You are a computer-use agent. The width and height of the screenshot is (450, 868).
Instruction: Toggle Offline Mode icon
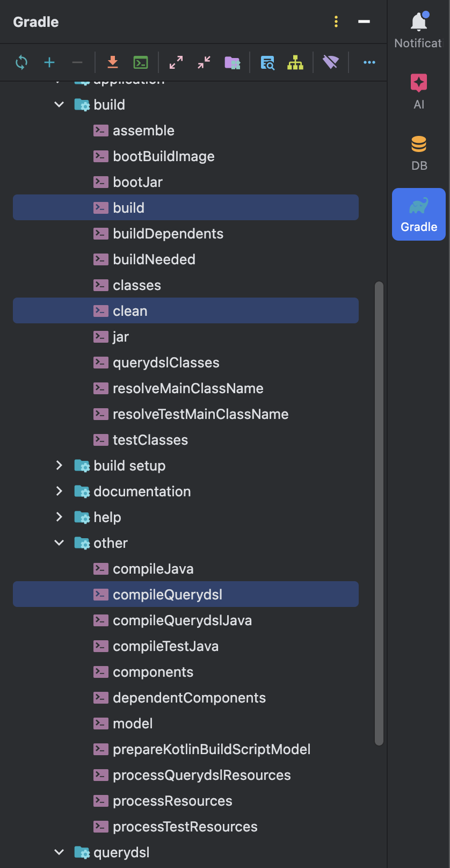pyautogui.click(x=331, y=62)
